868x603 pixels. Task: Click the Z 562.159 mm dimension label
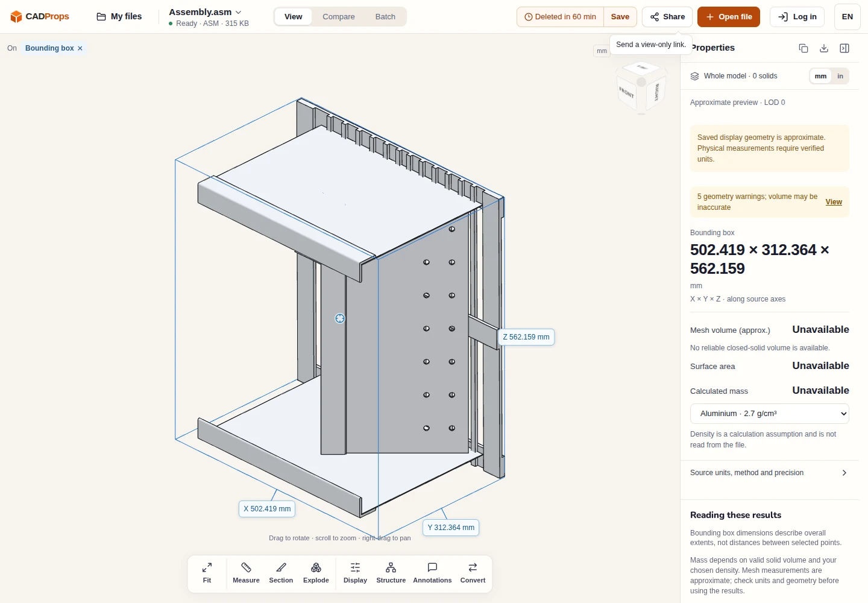[x=526, y=337]
